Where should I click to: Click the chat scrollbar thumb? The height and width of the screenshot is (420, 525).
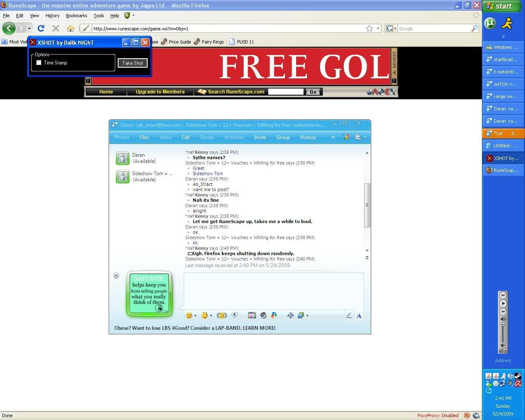point(367,205)
